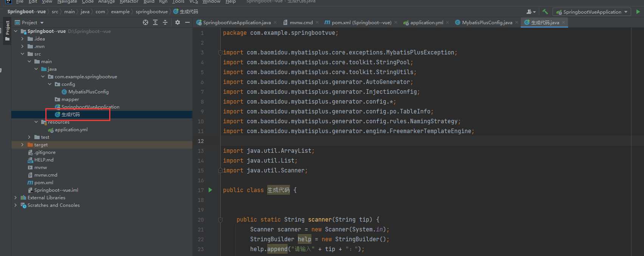Fold the imports block at line 3

(220, 53)
